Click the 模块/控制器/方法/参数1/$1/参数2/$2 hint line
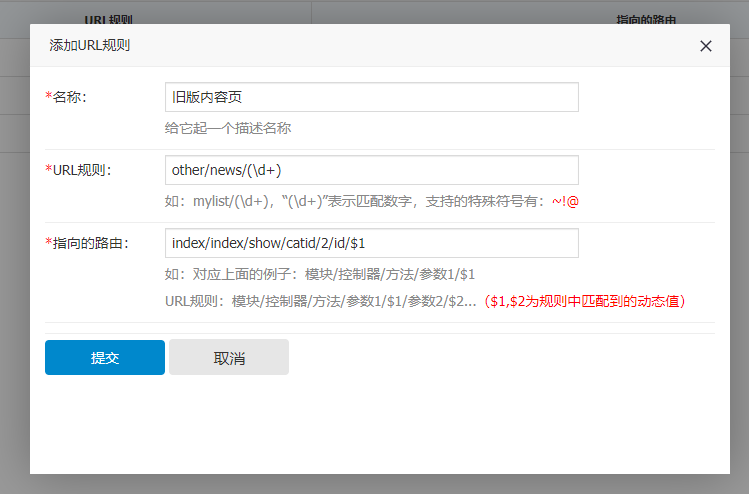Viewport: 749px width, 494px height. [320, 301]
